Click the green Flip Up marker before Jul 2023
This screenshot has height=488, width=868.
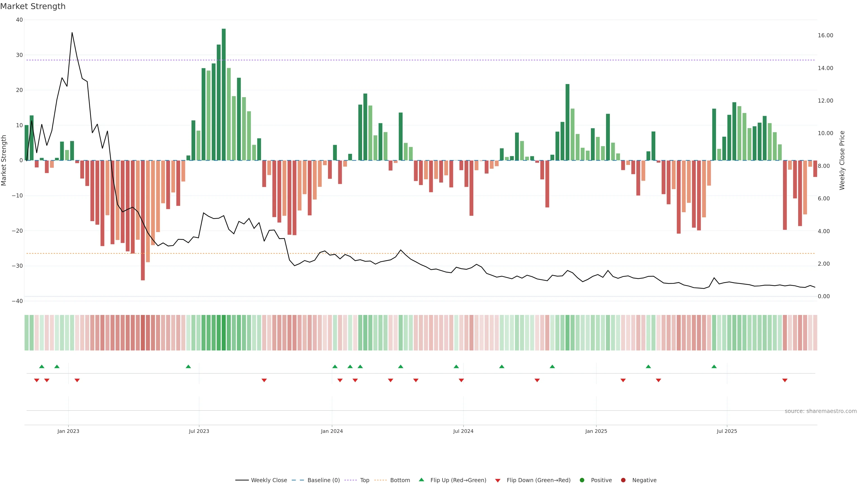pyautogui.click(x=188, y=366)
